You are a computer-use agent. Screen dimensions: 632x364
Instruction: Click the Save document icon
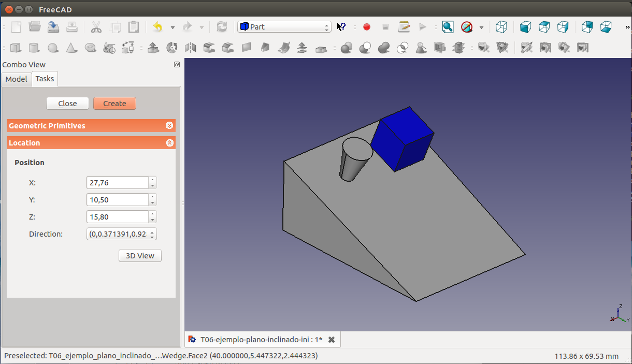click(53, 27)
